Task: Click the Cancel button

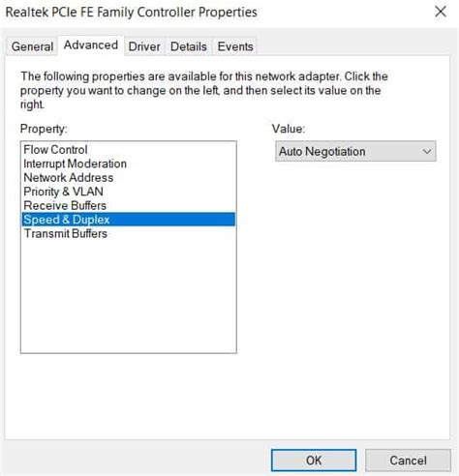Action: tap(408, 461)
